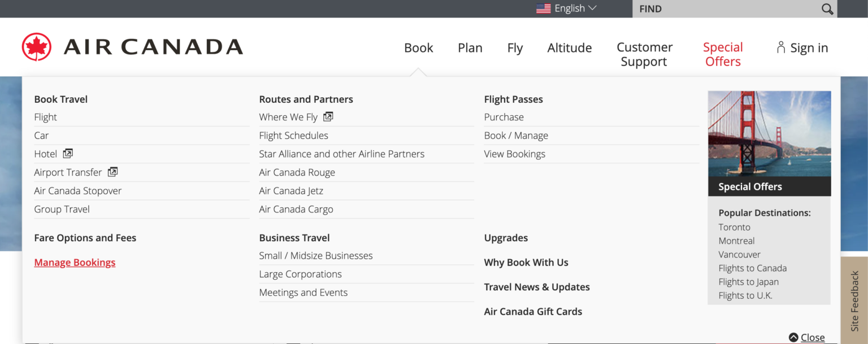
Task: Go to Flight Schedules
Action: coord(293,136)
